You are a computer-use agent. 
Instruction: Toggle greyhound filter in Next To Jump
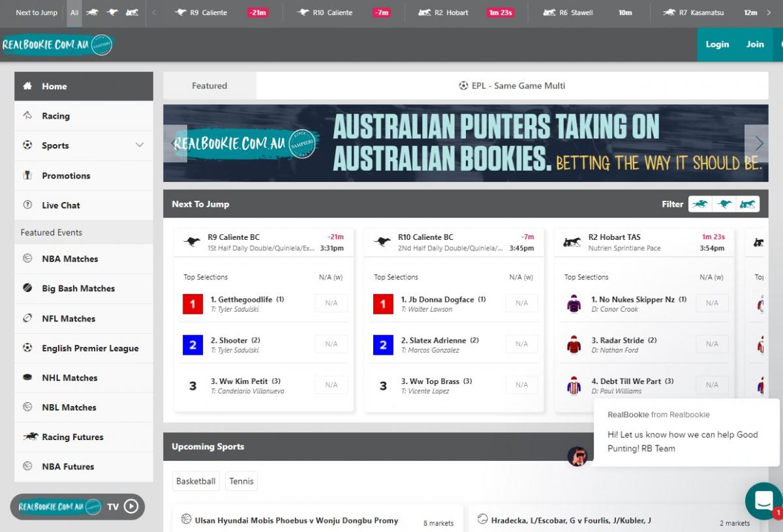tap(724, 204)
